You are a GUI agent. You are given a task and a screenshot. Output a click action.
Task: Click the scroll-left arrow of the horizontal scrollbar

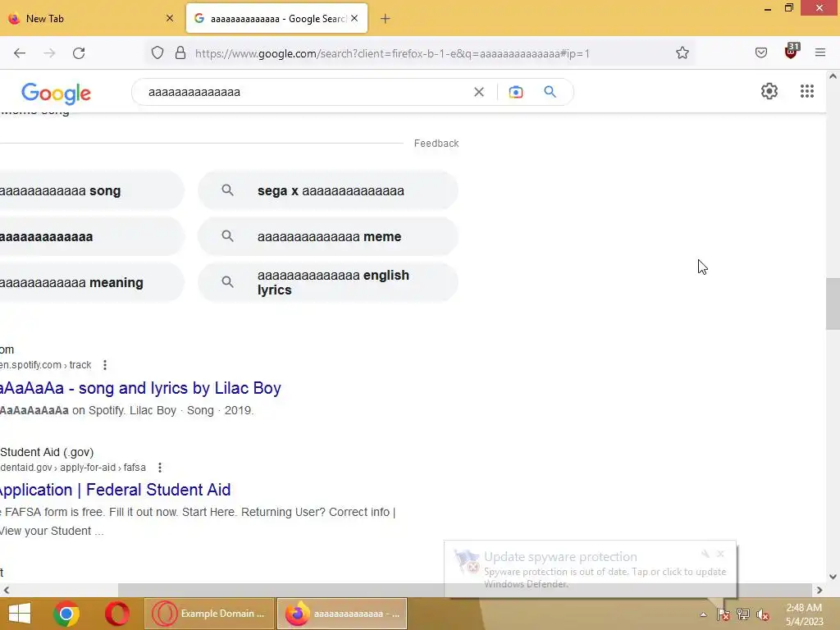[x=7, y=590]
